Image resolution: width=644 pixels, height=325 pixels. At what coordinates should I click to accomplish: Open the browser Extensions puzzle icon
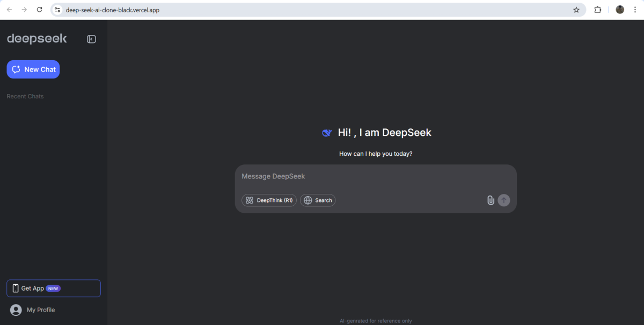tap(597, 10)
